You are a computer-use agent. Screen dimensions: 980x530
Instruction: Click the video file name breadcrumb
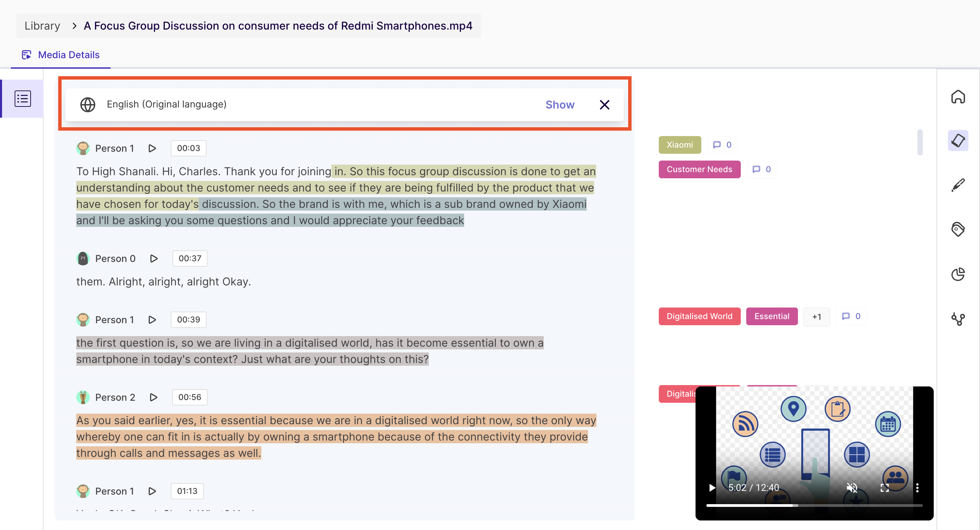pyautogui.click(x=278, y=26)
